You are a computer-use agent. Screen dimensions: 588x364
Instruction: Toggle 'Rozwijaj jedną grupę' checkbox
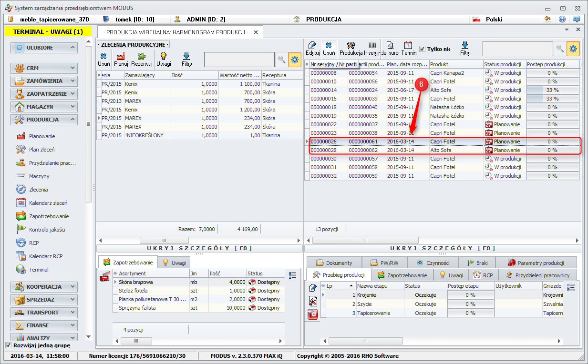(x=8, y=345)
